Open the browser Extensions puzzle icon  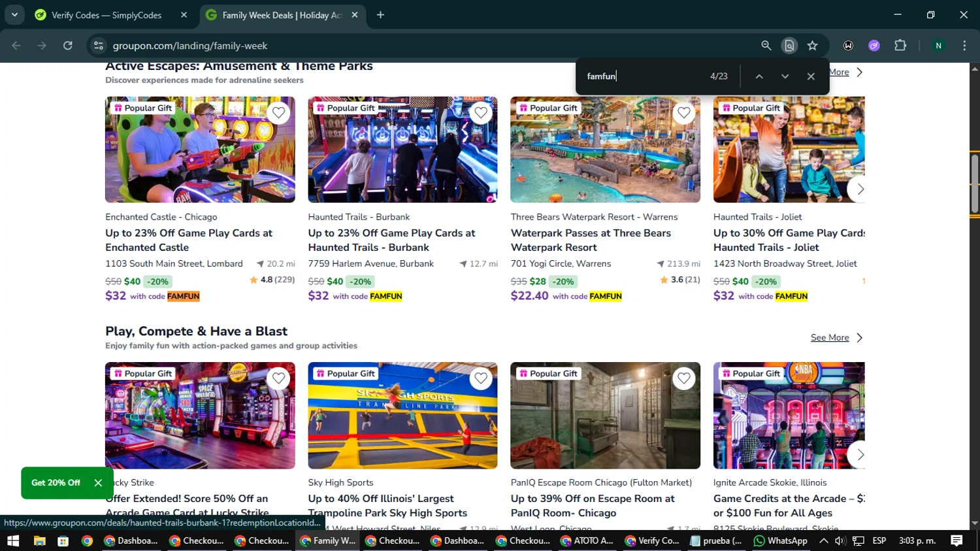click(x=900, y=46)
